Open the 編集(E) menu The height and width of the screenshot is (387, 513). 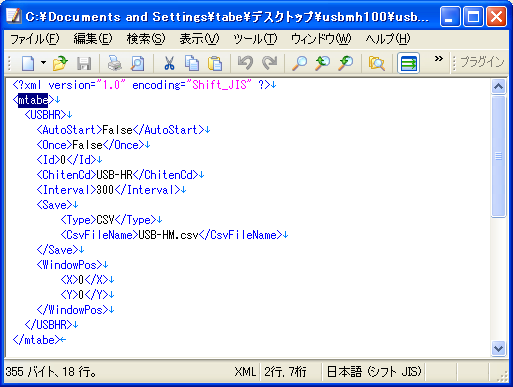tap(93, 39)
